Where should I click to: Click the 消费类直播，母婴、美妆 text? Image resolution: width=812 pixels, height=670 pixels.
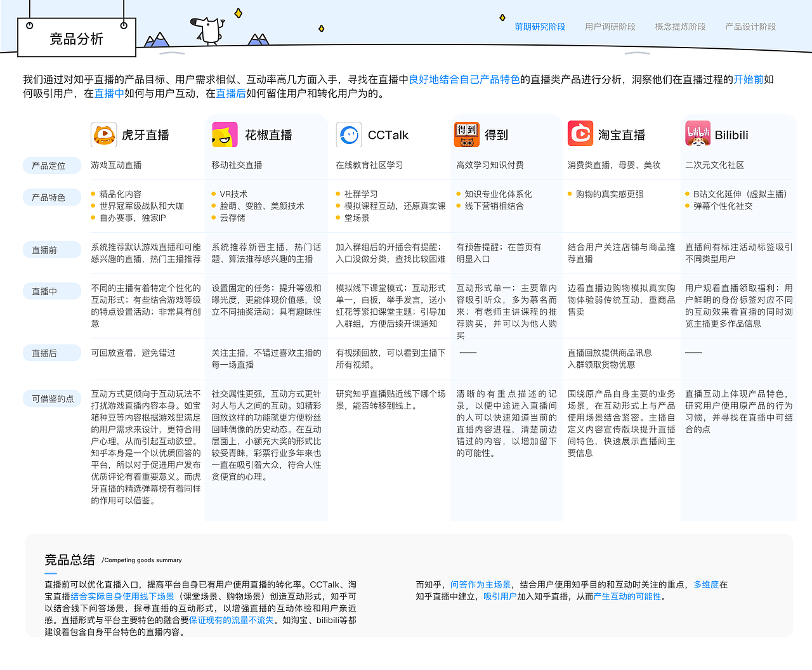614,165
